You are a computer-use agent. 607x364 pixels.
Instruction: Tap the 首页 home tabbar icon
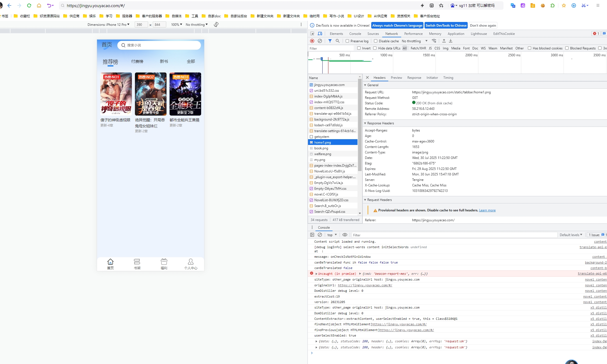point(110,262)
